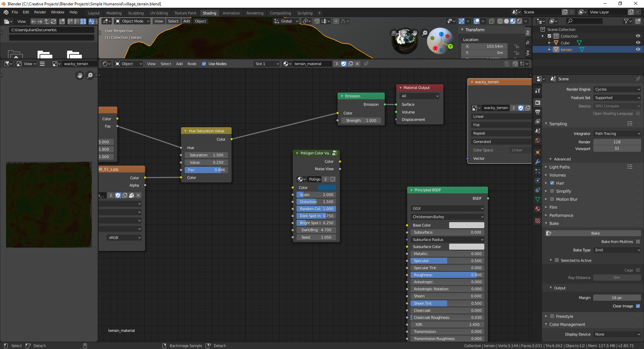Open the Modifiers properties tab (blue wrench icon)
644x349 pixels.
click(538, 162)
